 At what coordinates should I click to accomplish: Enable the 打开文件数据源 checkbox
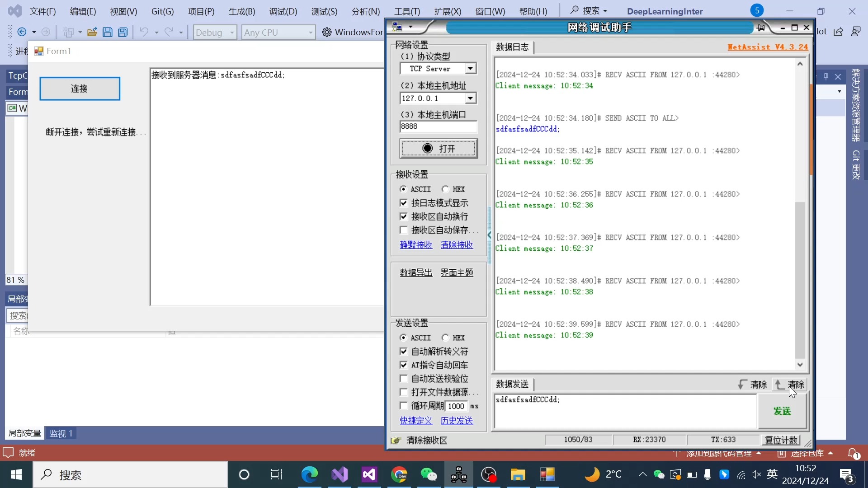(x=404, y=392)
